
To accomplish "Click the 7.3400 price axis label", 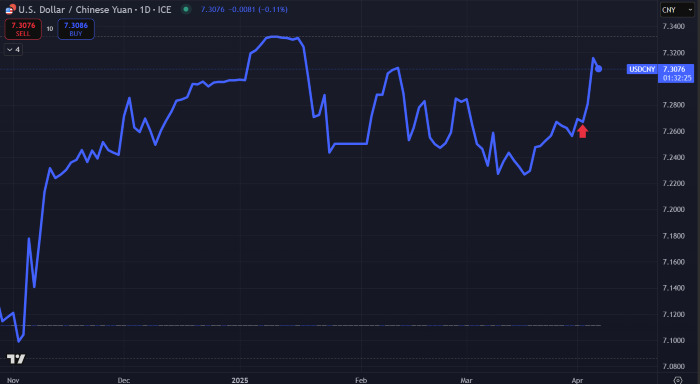I will pos(674,26).
